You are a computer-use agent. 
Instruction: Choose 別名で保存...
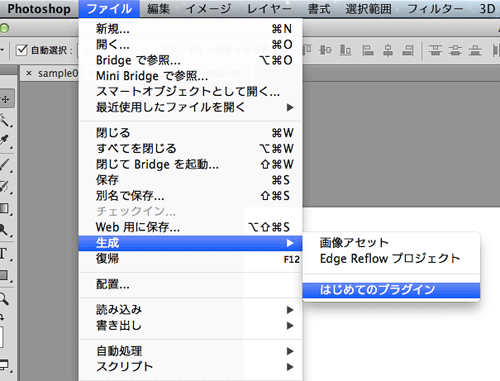(x=191, y=196)
